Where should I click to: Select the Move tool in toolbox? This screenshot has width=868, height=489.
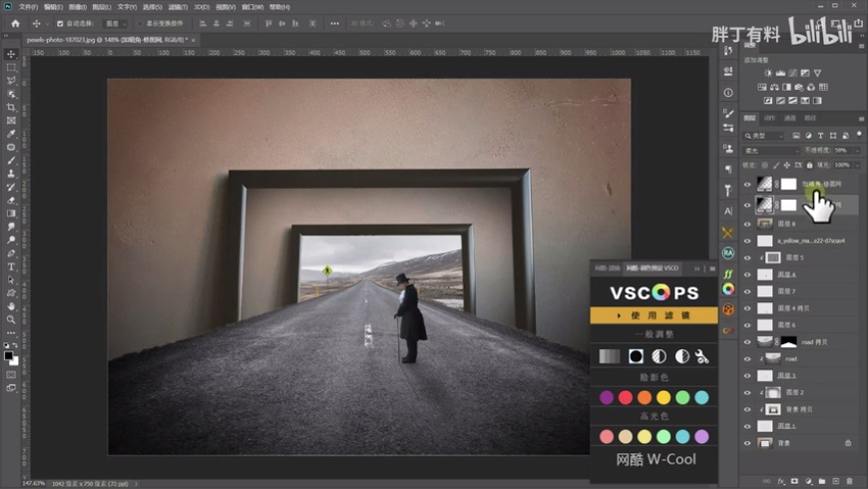tap(11, 54)
